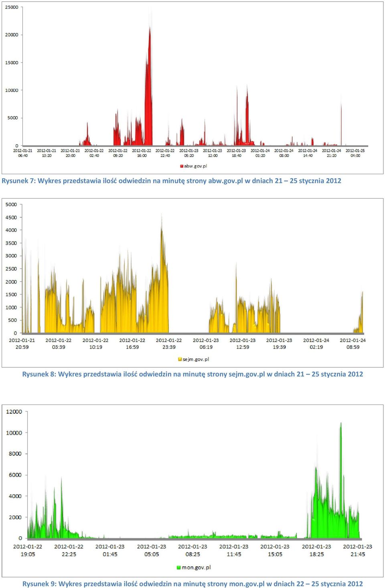Click the 2012-01-23 11:45 x-axis label

234,550
